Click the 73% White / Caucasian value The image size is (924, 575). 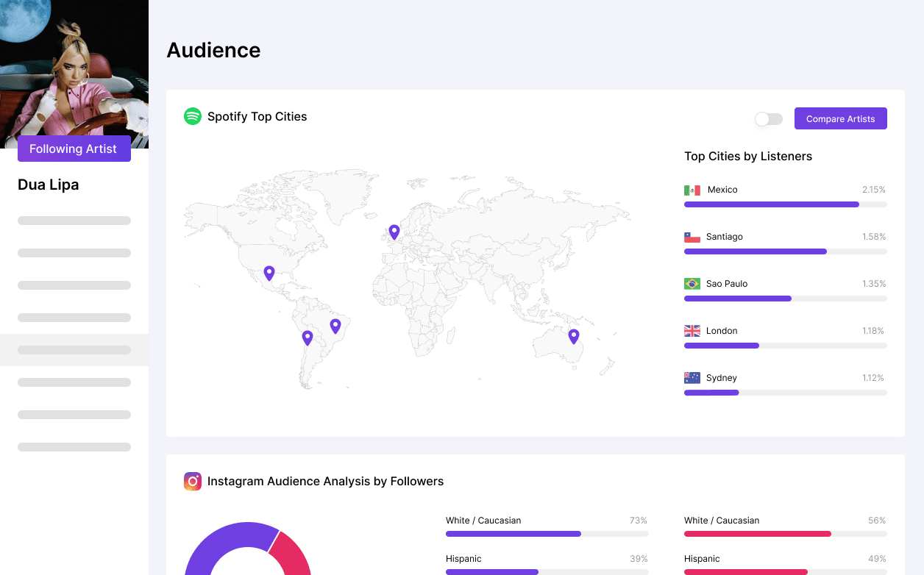[639, 521]
